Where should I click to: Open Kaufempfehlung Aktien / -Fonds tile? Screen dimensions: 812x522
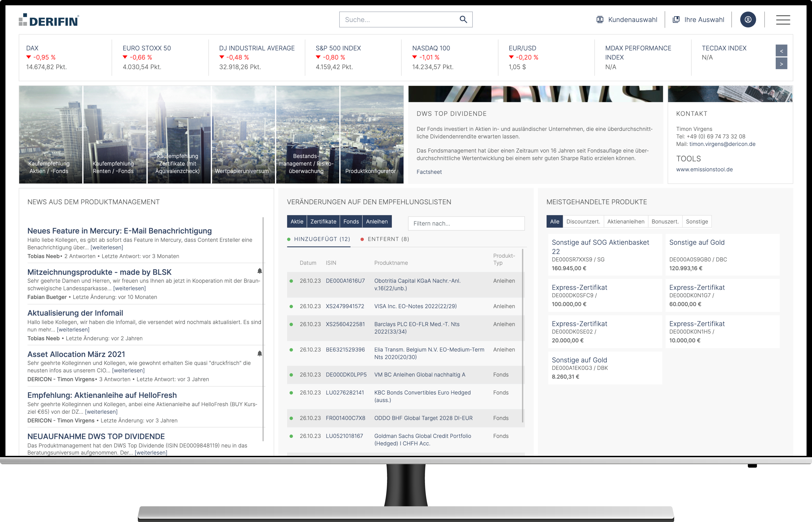pyautogui.click(x=51, y=135)
